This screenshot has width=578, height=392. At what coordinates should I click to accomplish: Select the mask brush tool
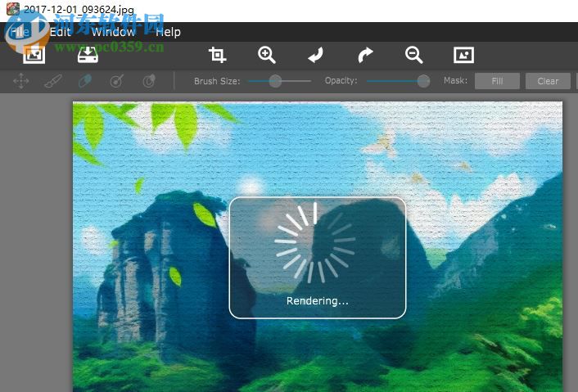point(53,81)
